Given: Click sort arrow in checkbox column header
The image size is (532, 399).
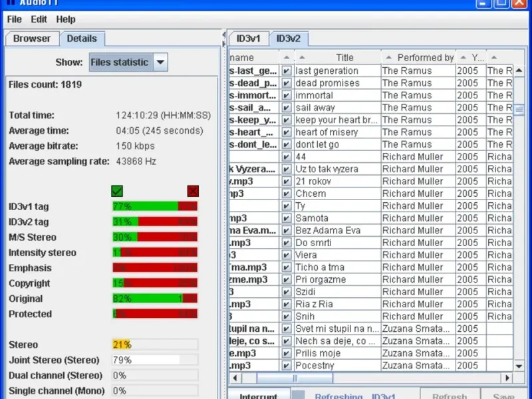Looking at the screenshot, I should pos(287,58).
